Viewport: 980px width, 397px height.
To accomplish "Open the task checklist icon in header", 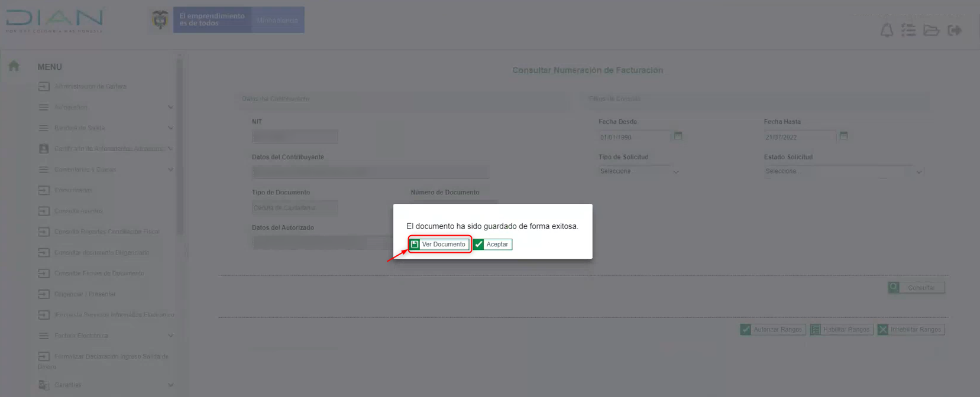I will click(908, 31).
